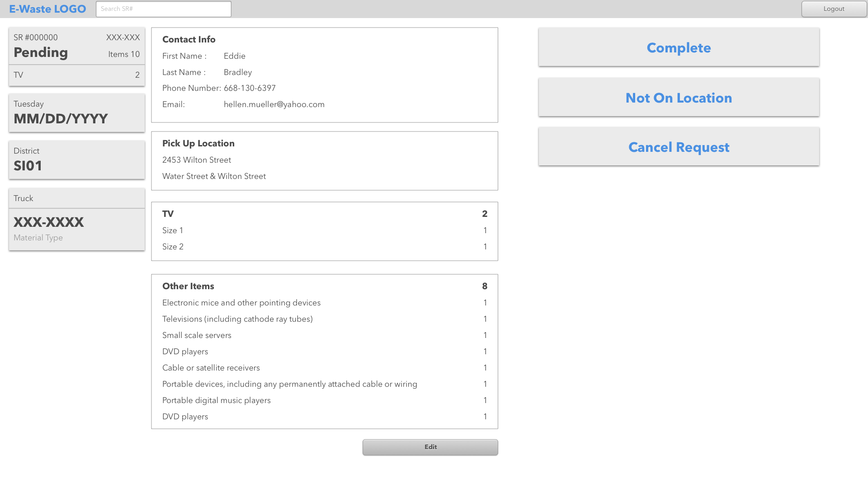The image size is (868, 488).
Task: Click the Other Items heading
Action: coord(188,286)
